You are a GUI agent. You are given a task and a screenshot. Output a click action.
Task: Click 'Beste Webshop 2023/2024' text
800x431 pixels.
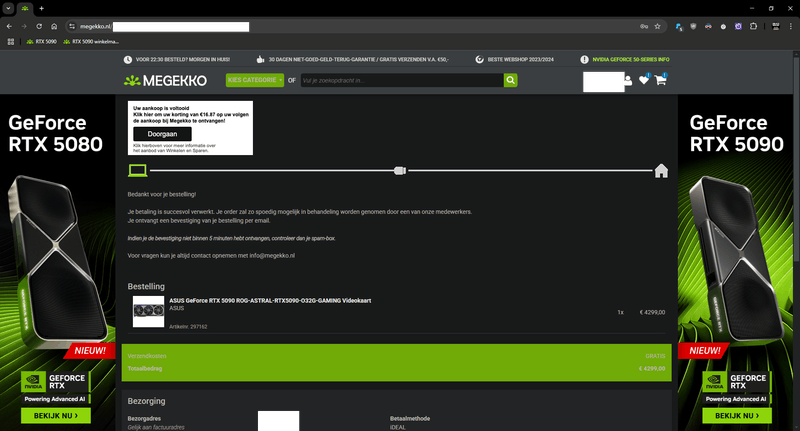(x=520, y=60)
